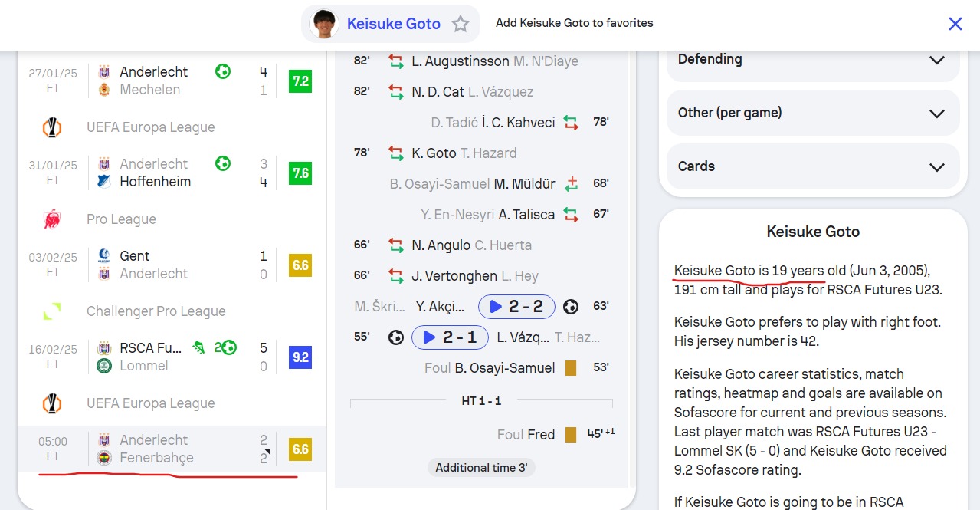Image resolution: width=980 pixels, height=510 pixels.
Task: Click the 7.6 rating badge for Hoffenheim match
Action: [300, 173]
